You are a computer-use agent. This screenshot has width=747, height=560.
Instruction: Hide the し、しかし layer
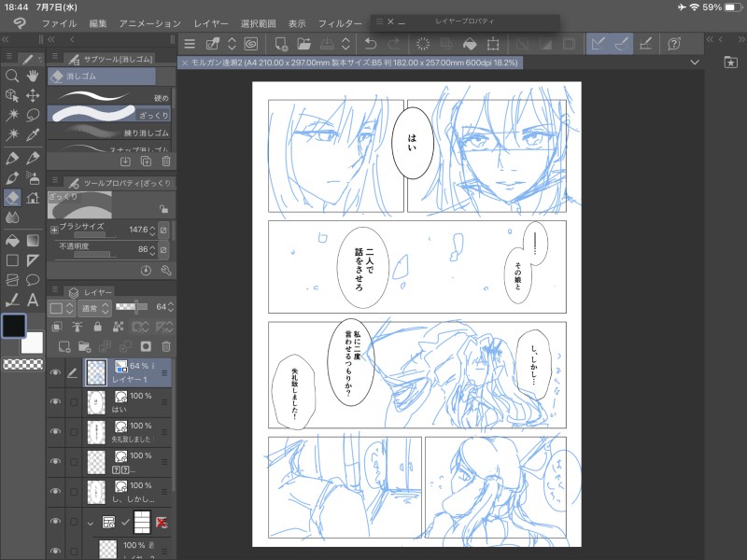click(x=55, y=492)
